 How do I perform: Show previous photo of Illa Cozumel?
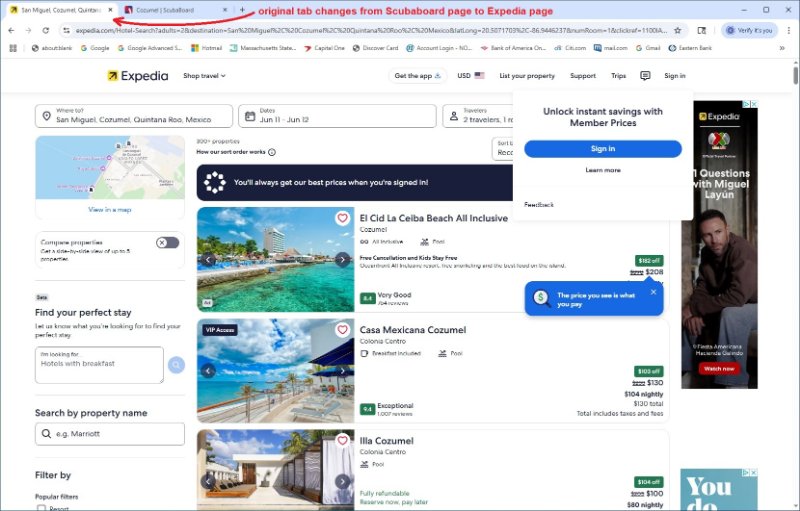208,481
